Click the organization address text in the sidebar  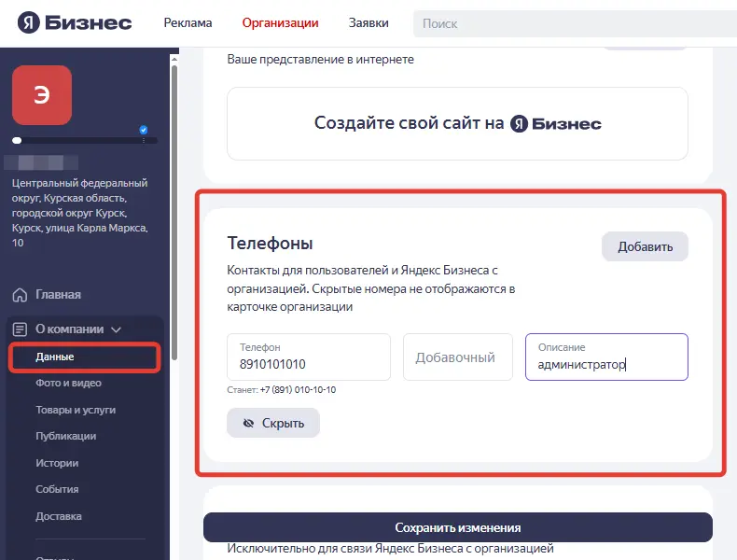tap(80, 213)
